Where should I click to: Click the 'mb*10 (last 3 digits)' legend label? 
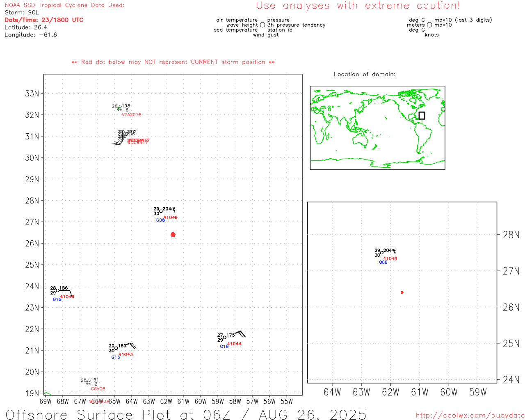[x=463, y=20]
